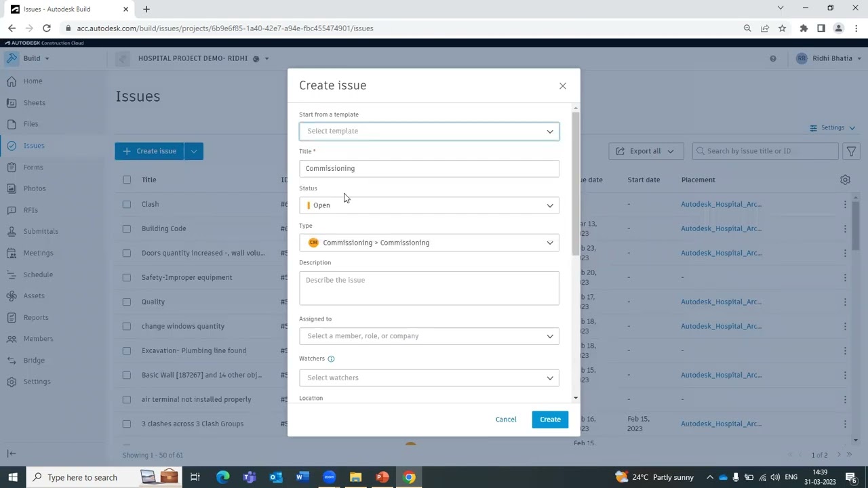Collapse the left sidebar panel

coord(12,453)
